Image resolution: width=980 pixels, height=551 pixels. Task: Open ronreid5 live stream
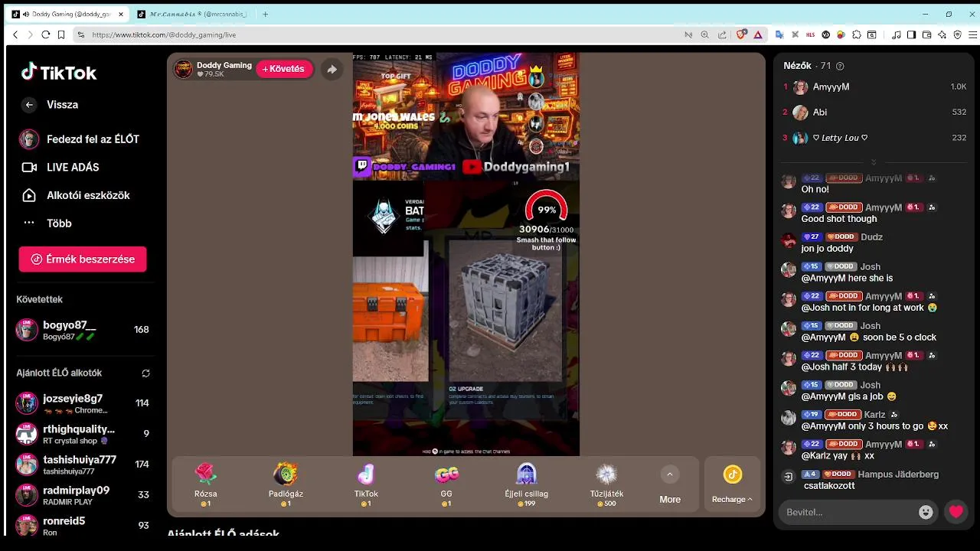pos(83,525)
